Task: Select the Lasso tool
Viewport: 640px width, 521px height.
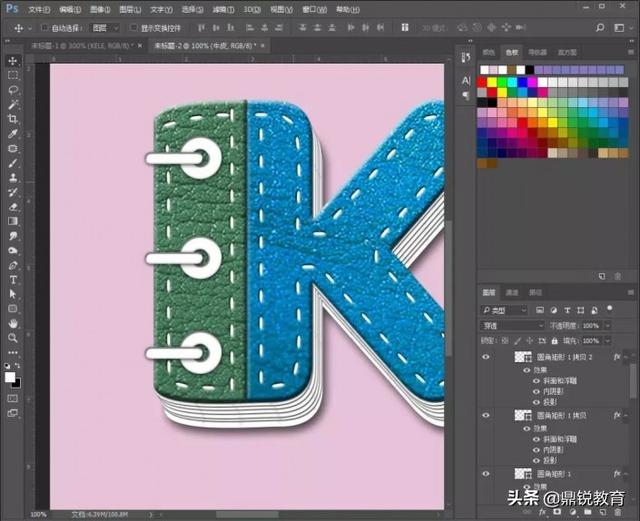Action: (x=13, y=90)
